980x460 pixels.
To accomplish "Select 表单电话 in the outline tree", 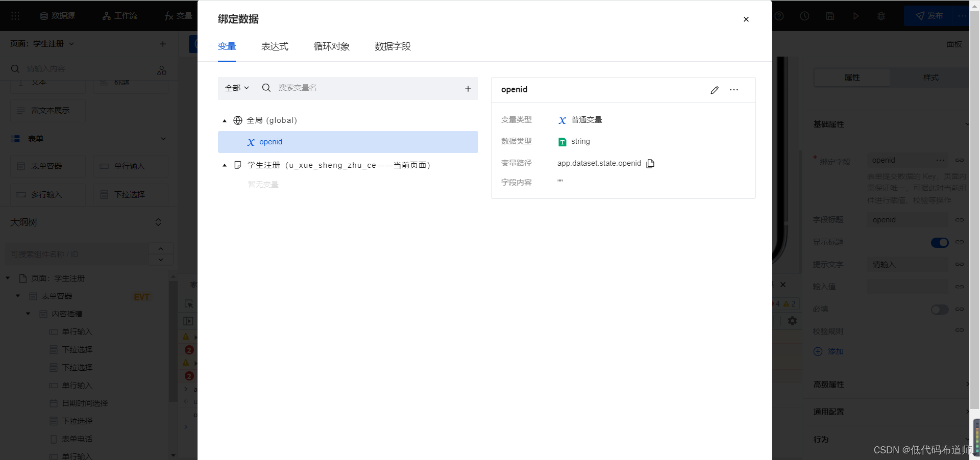I will pyautogui.click(x=77, y=439).
